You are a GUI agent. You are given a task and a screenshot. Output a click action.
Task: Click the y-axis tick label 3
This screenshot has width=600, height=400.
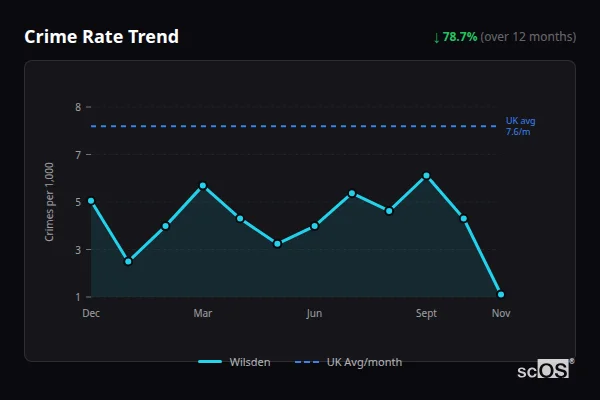point(78,250)
